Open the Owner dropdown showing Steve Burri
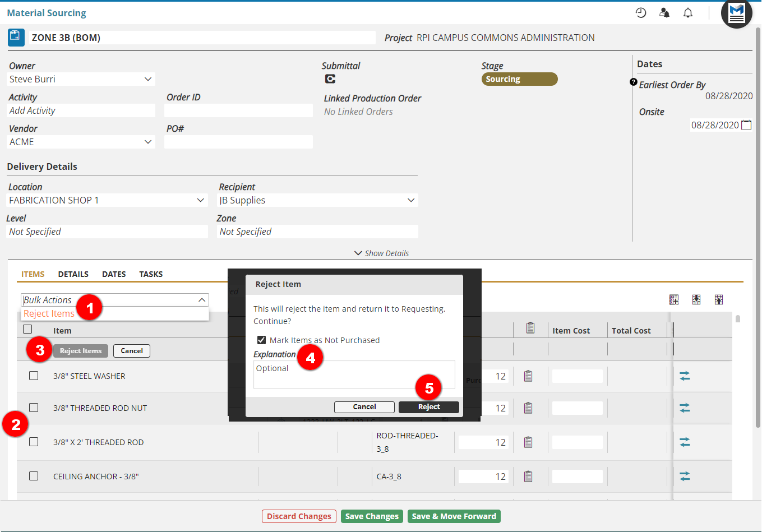The width and height of the screenshot is (762, 532). 81,79
